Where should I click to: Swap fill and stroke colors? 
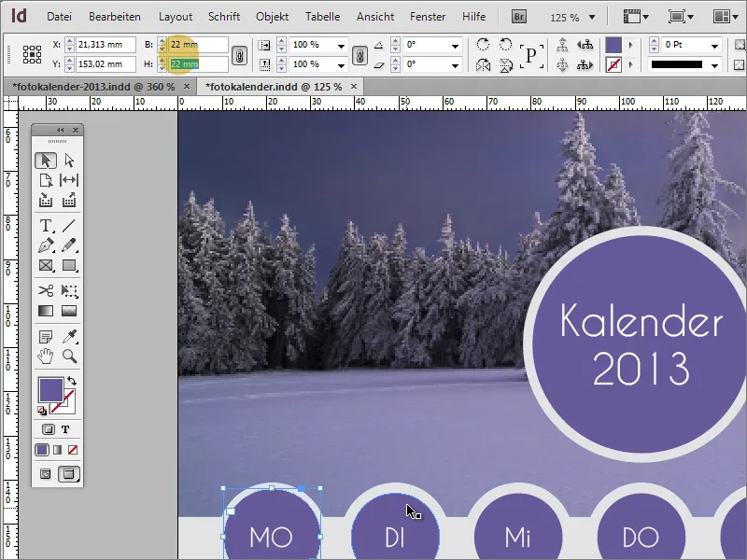tap(72, 381)
